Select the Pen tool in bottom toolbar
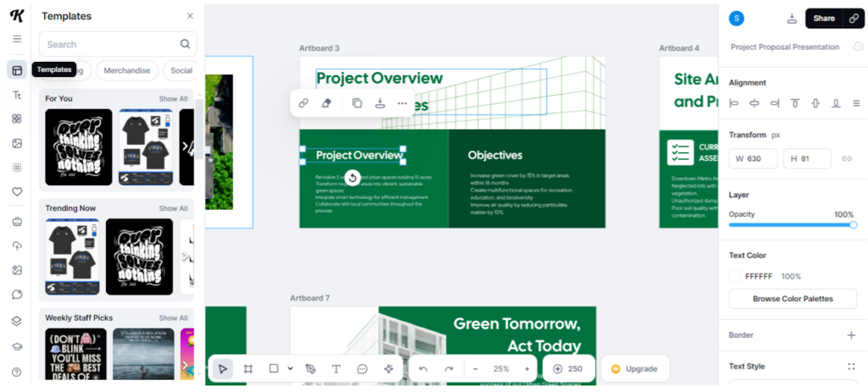Image resolution: width=868 pixels, height=392 pixels. pyautogui.click(x=310, y=369)
